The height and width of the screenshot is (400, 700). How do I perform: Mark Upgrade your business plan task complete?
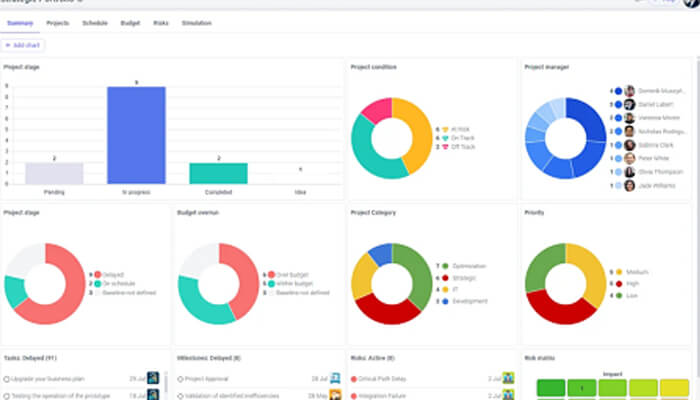(x=6, y=379)
